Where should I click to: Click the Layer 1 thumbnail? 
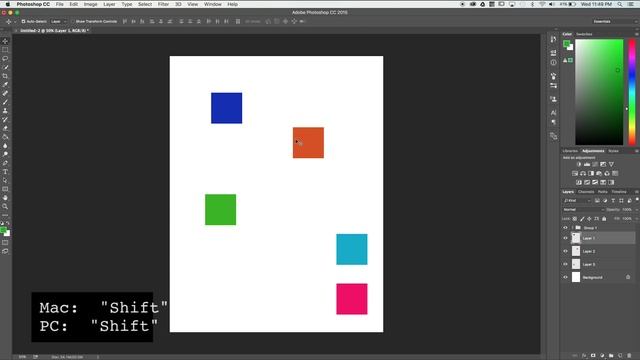(576, 238)
